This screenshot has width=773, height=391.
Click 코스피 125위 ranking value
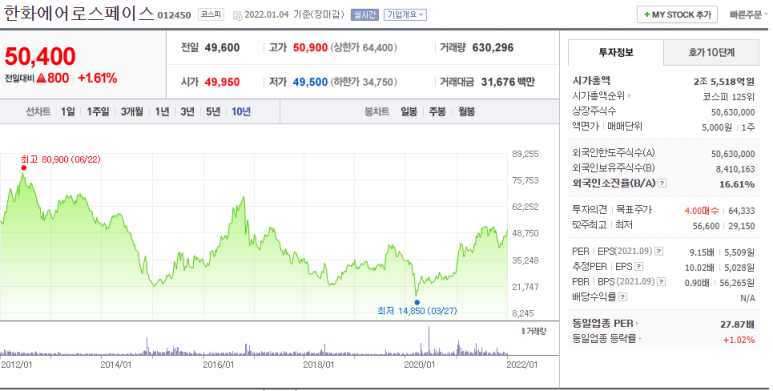tap(729, 97)
